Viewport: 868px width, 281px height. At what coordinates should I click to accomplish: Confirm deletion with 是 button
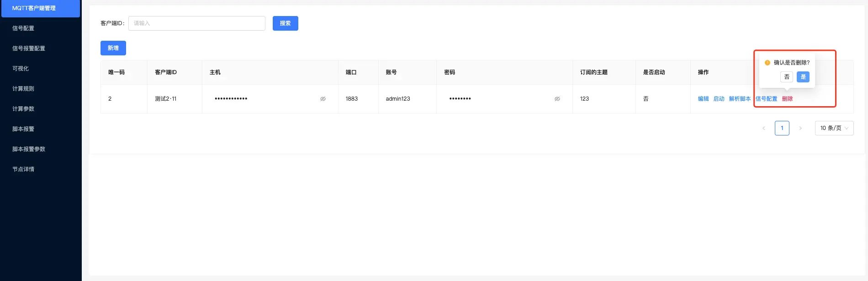coord(803,77)
